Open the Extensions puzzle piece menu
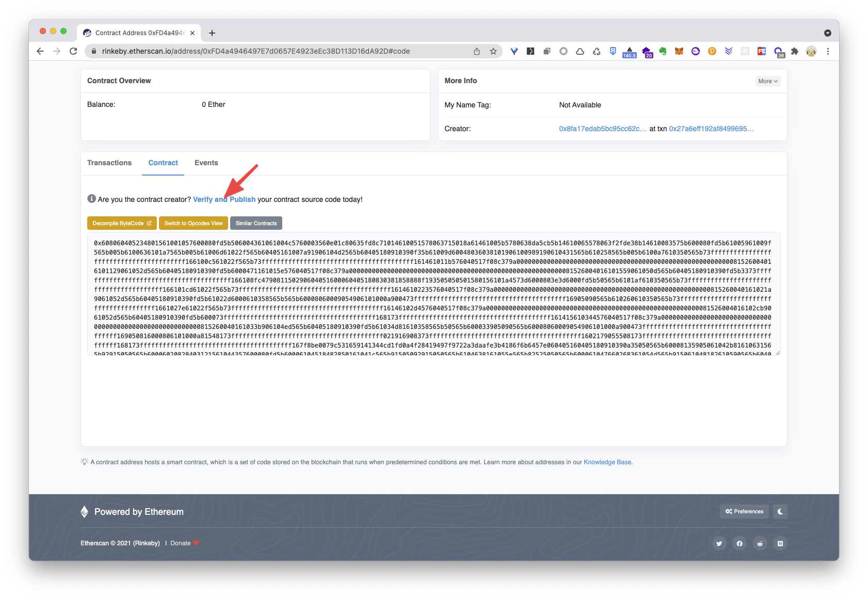 tap(795, 51)
